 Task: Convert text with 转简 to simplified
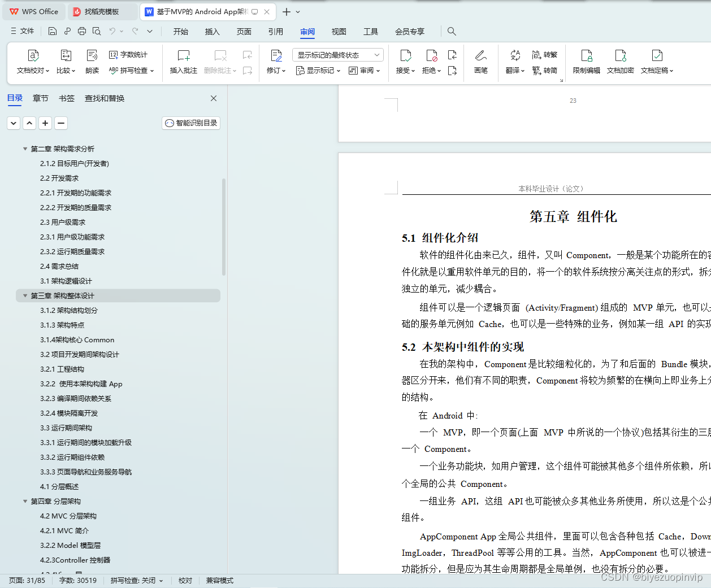click(x=545, y=71)
